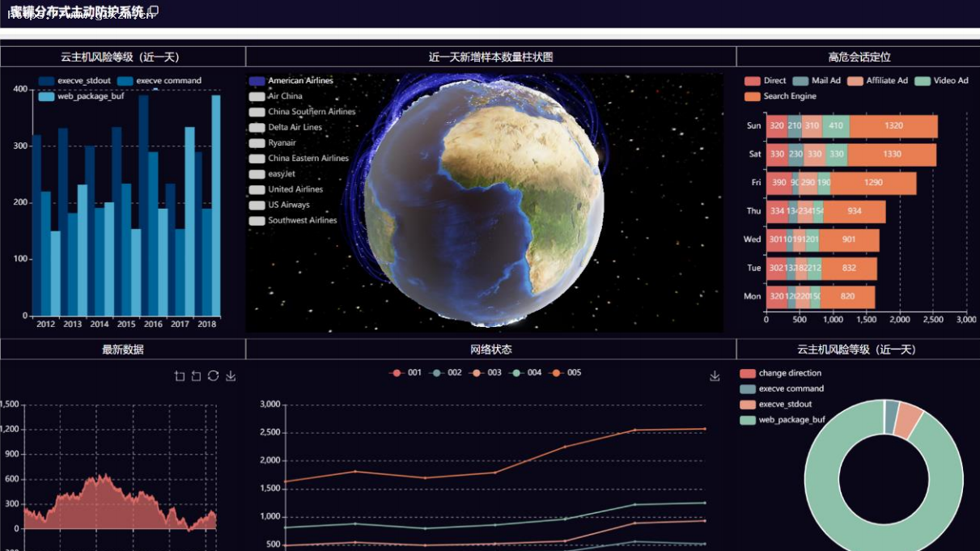
Task: Click the 近一天新增样本数量柱状图 panel title
Action: 491,57
